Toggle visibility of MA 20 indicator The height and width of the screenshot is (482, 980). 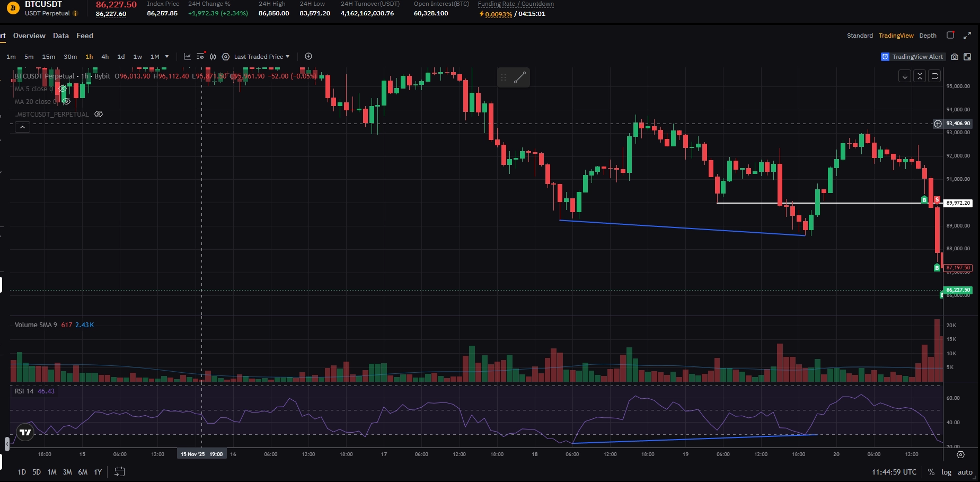click(66, 101)
